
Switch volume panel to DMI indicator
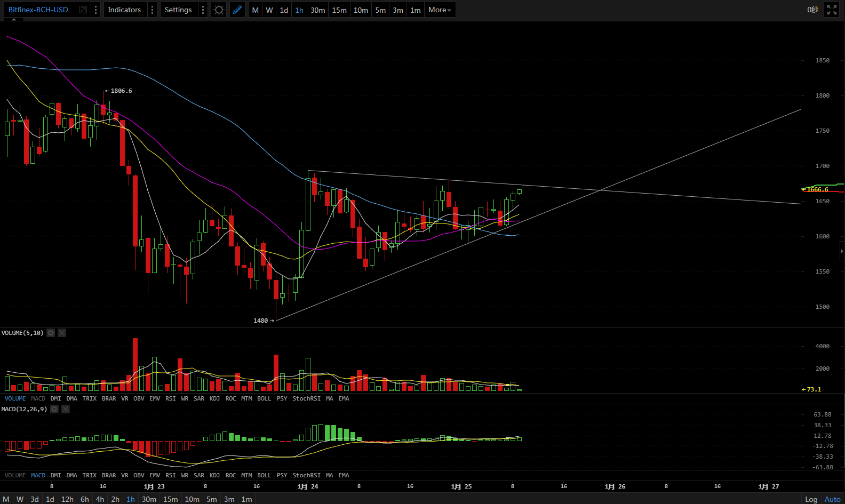coord(55,398)
